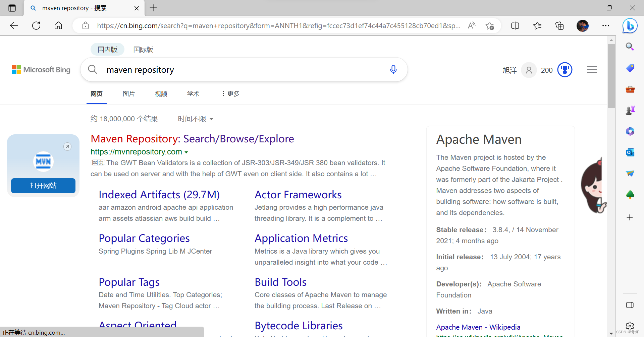Image resolution: width=644 pixels, height=337 pixels.
Task: Open the sidebar tools briefcase icon
Action: (x=630, y=89)
